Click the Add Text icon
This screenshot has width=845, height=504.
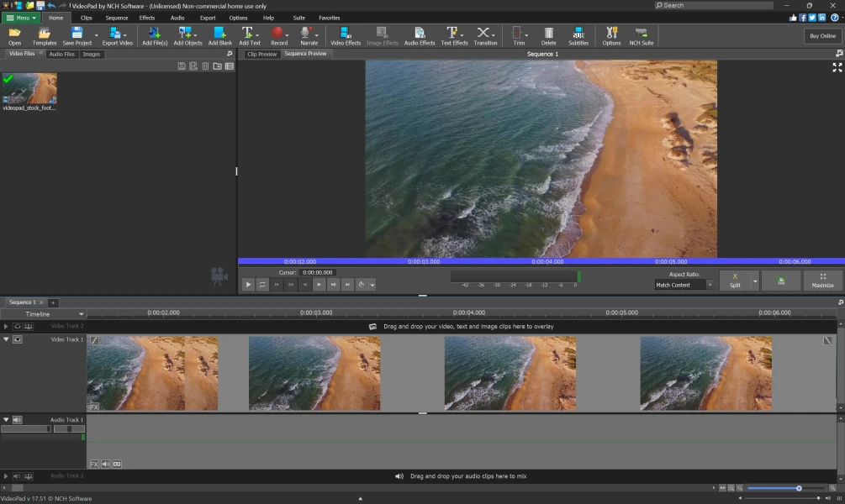point(249,35)
